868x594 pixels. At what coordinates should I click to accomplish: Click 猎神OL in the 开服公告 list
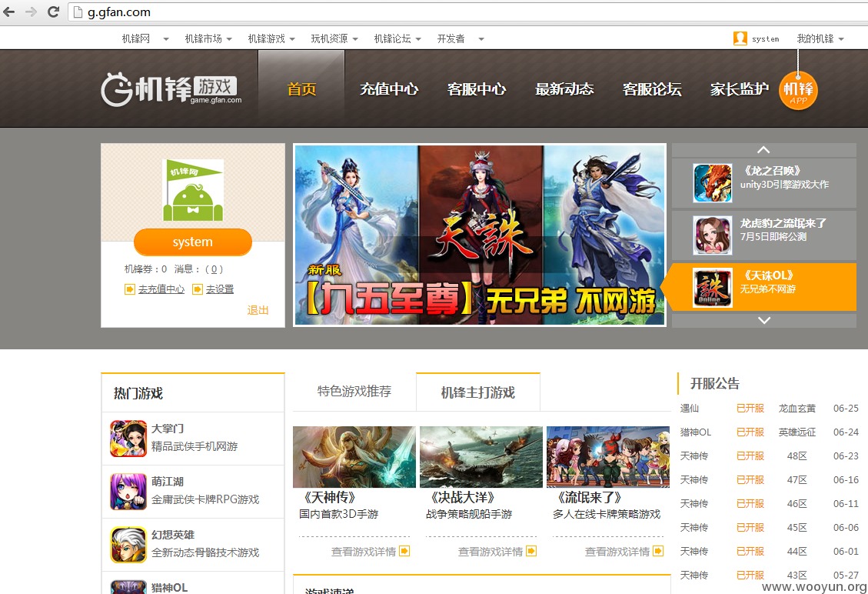(695, 432)
